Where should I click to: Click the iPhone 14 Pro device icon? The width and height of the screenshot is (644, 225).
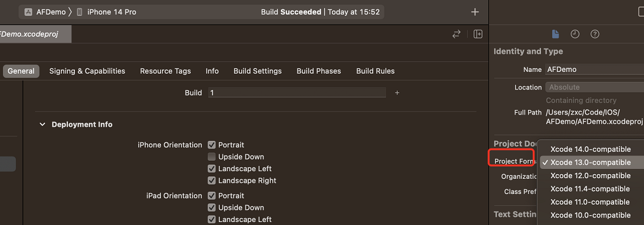click(x=80, y=12)
